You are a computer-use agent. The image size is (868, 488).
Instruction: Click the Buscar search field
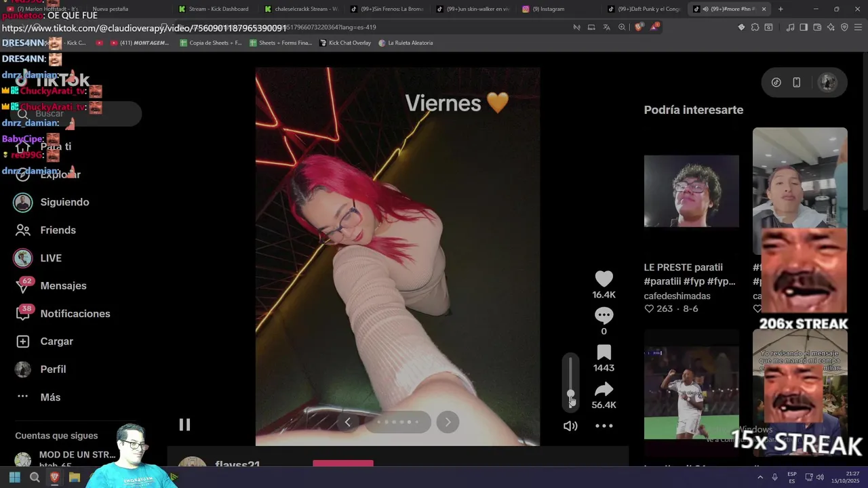click(75, 114)
